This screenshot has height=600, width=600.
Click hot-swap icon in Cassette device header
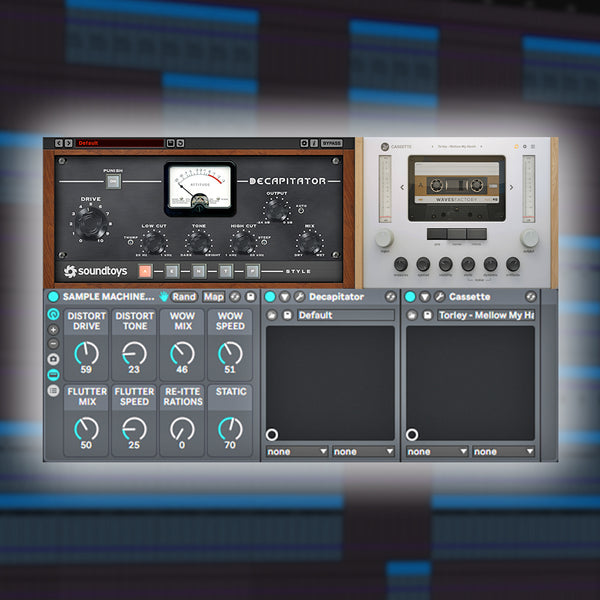(x=531, y=297)
